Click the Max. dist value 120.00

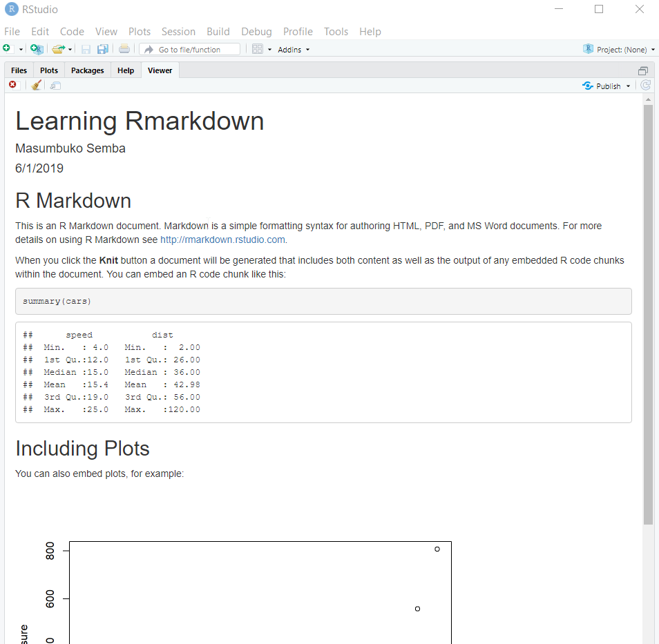[184, 409]
